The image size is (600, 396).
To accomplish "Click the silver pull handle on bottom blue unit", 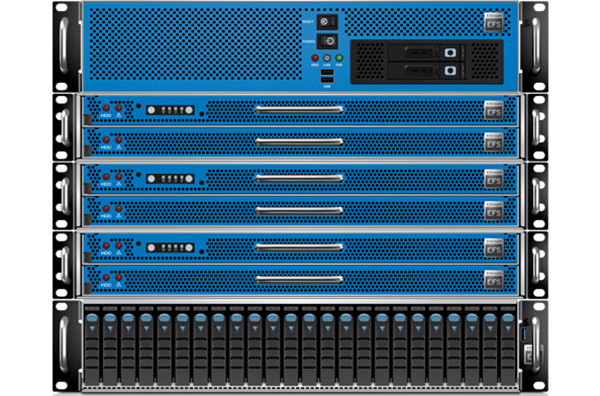I will coord(299,280).
